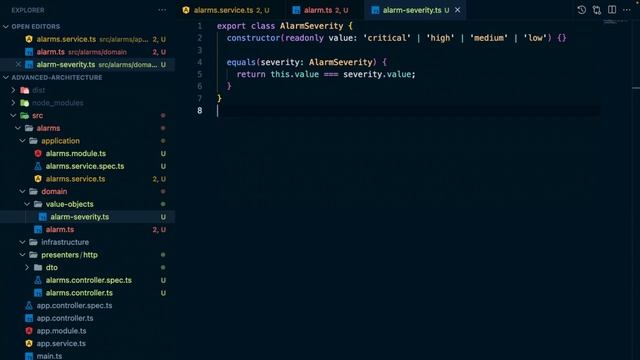Open Explorer more actions ellipsis menu
640x360 pixels.
pyautogui.click(x=162, y=10)
